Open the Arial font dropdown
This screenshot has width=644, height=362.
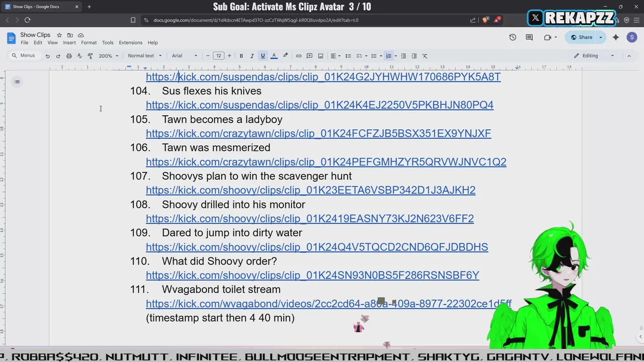(x=185, y=56)
